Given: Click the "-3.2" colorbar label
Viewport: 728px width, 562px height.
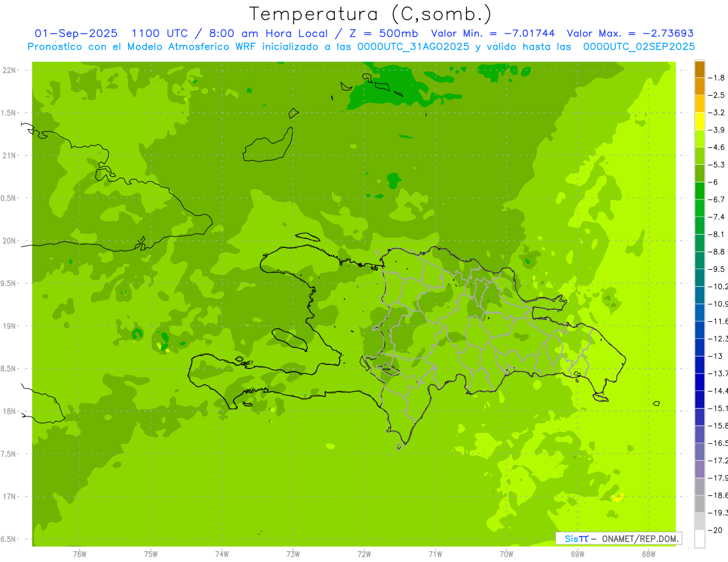Looking at the screenshot, I should point(717,112).
